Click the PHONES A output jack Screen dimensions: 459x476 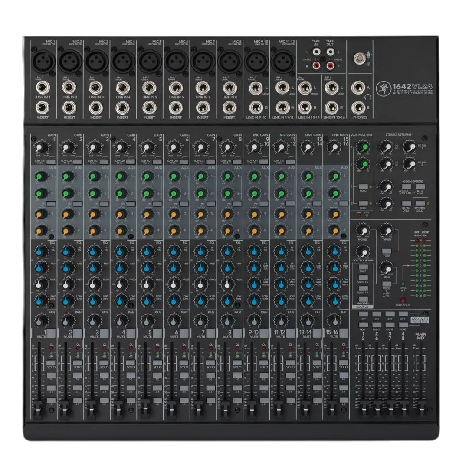click(358, 88)
